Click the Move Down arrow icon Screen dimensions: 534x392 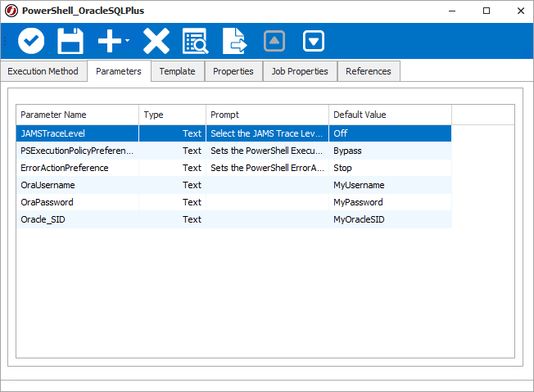pos(314,41)
